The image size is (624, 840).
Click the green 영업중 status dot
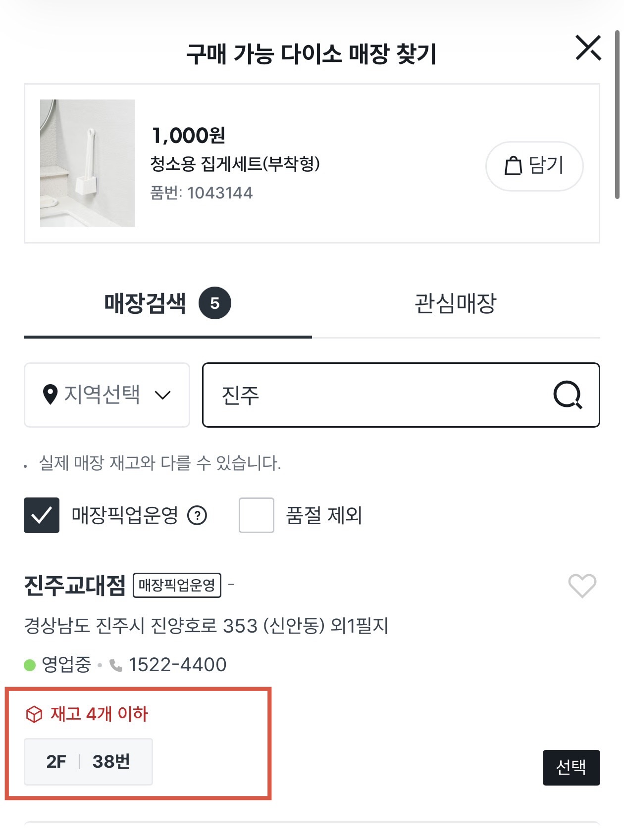30,665
